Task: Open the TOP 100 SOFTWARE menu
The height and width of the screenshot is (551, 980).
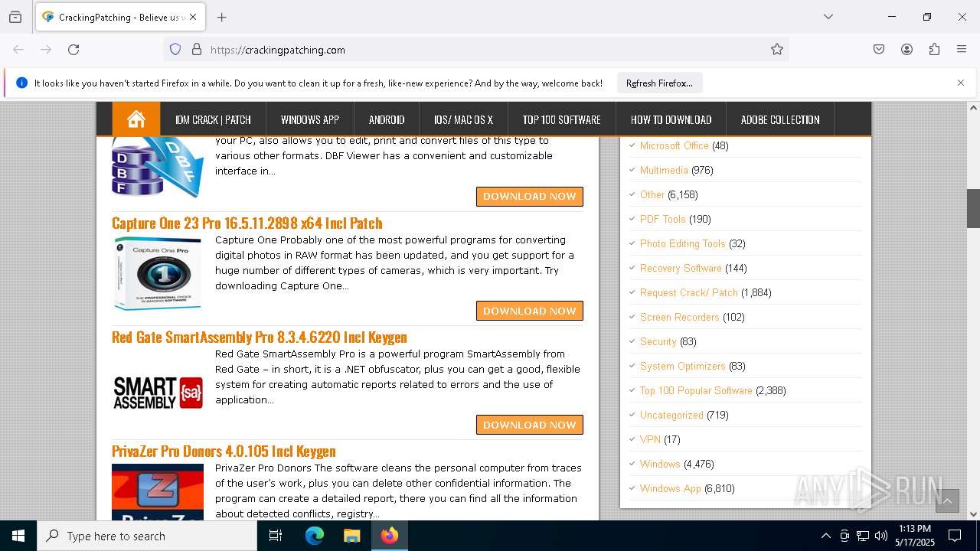Action: coord(562,119)
